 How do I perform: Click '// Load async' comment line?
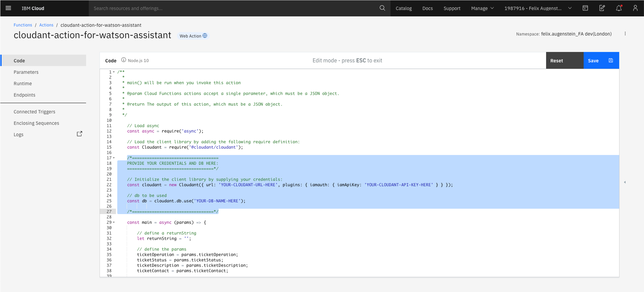click(143, 126)
